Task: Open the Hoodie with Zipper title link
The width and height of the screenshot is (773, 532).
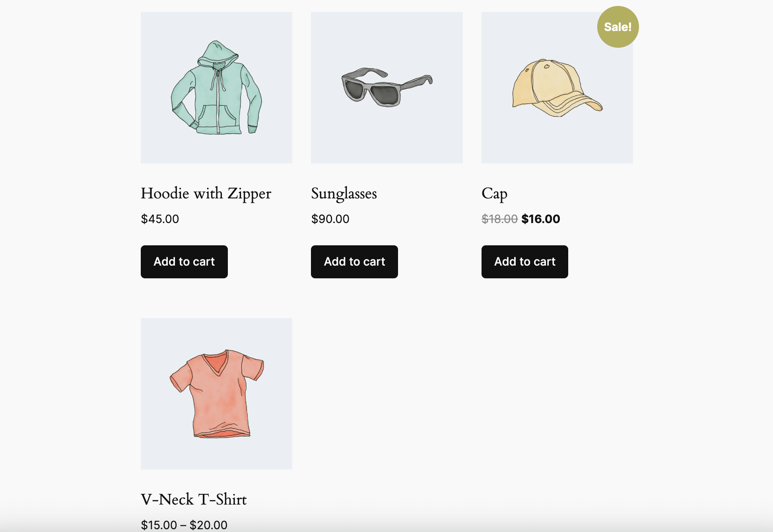Action: 206,194
